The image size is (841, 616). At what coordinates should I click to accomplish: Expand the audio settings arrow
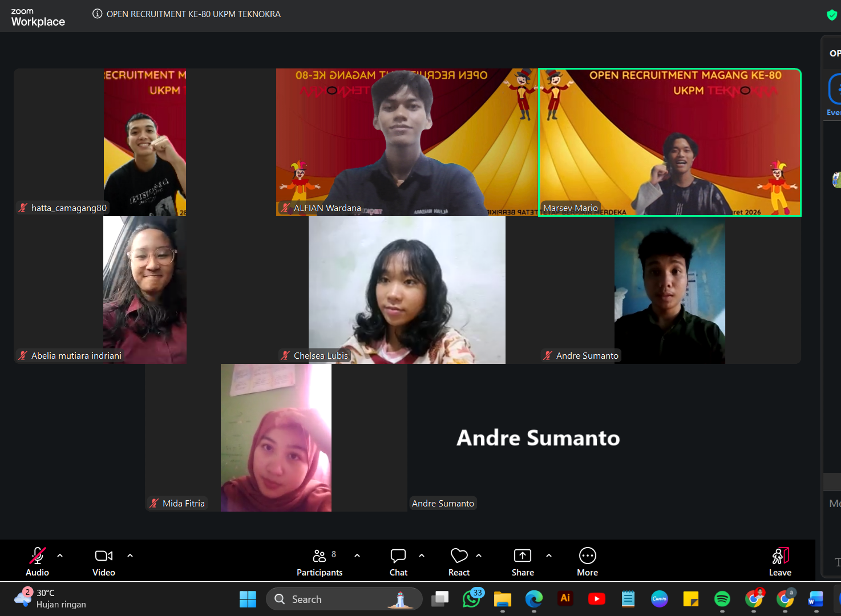(x=60, y=556)
